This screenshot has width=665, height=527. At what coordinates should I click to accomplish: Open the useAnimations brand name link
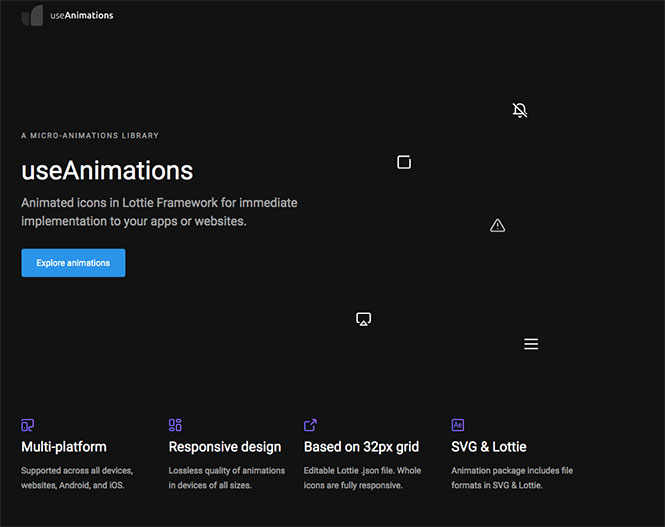pos(82,16)
